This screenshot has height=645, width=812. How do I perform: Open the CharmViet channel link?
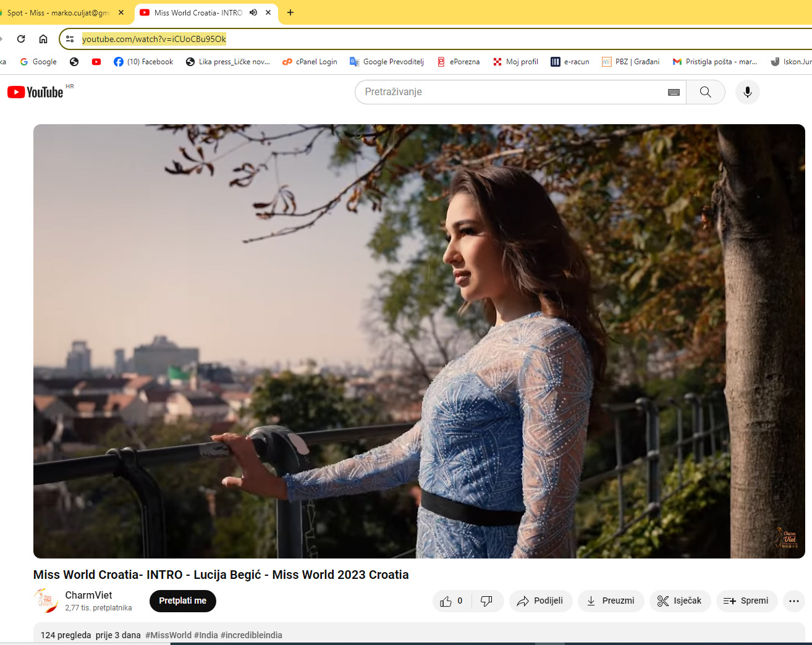coord(88,595)
